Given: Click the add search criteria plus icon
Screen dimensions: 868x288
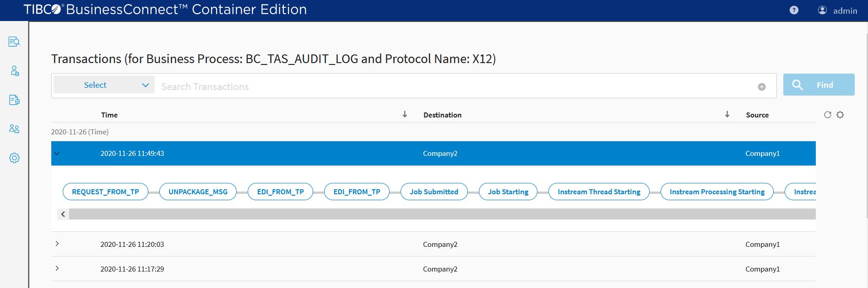Looking at the screenshot, I should coord(762,87).
